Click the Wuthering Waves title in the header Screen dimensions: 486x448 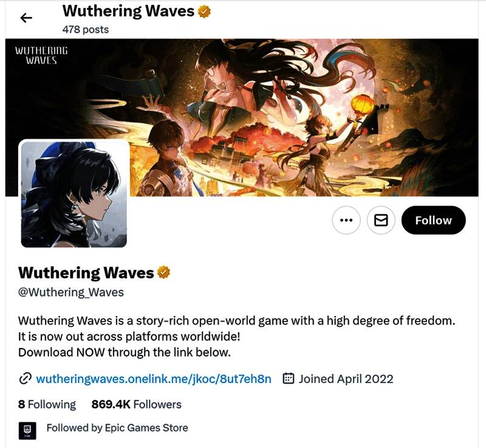[x=128, y=11]
